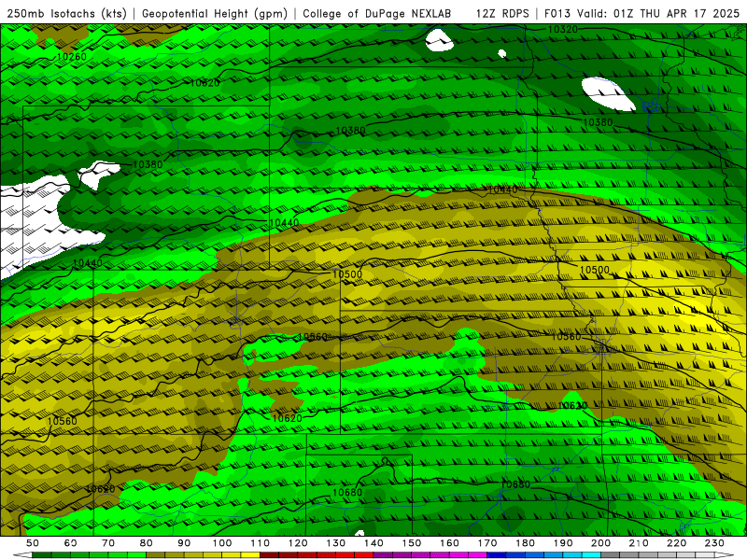Click the "Geopotential Height (gpm)" header text
747x560 pixels.
[215, 13]
